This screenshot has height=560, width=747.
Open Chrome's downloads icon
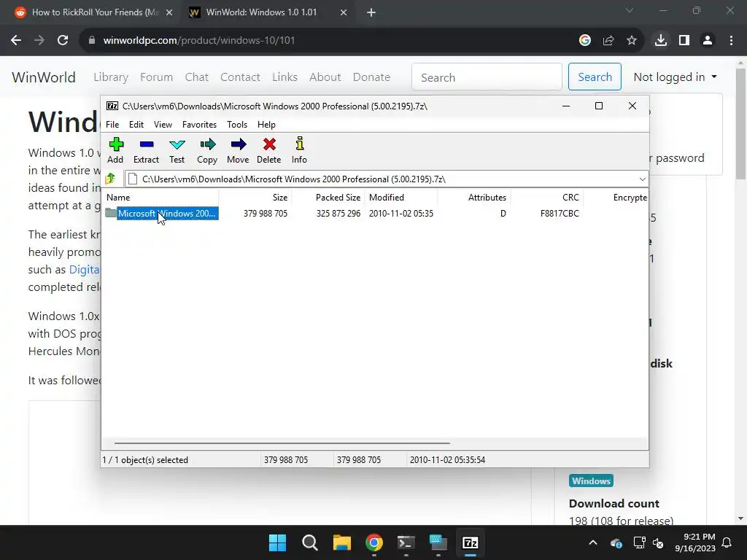pos(661,41)
